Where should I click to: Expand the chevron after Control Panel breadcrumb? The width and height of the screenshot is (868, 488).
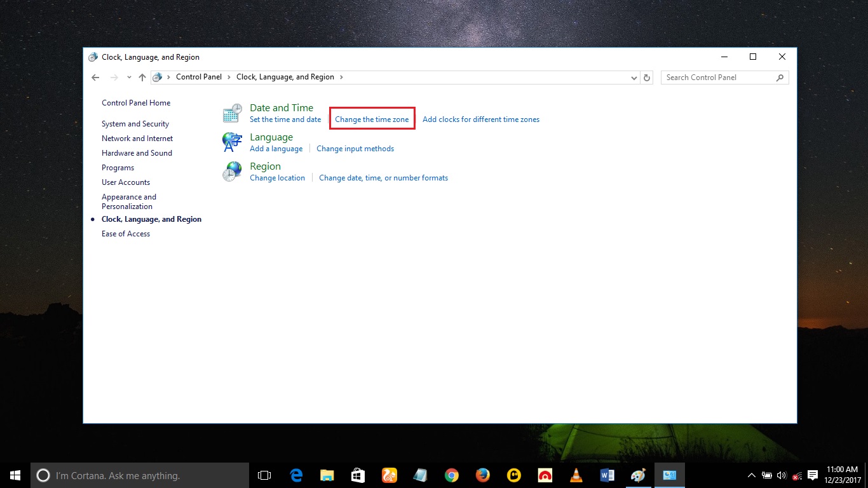[x=229, y=78]
